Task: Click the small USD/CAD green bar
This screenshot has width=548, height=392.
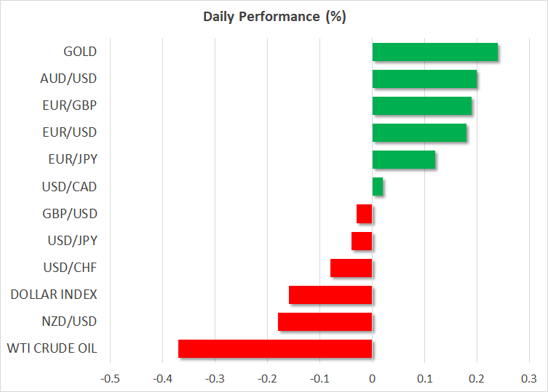Action: click(x=378, y=187)
